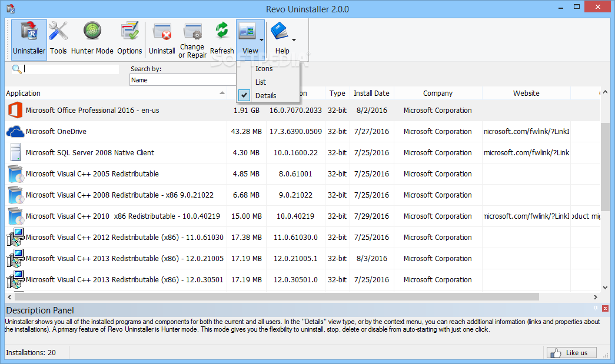Click the Microsoft OneDrive cloud icon
This screenshot has height=364, width=615.
coord(15,131)
